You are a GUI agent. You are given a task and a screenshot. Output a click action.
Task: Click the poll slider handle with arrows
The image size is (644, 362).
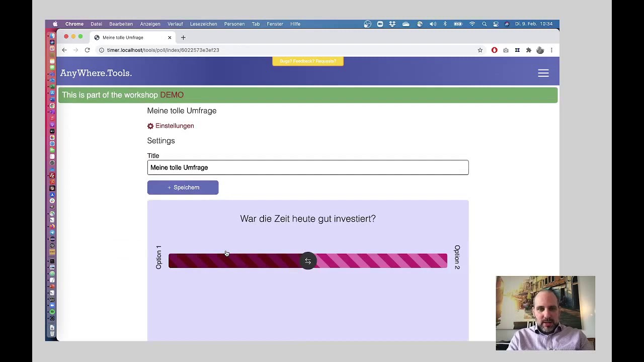point(308,261)
